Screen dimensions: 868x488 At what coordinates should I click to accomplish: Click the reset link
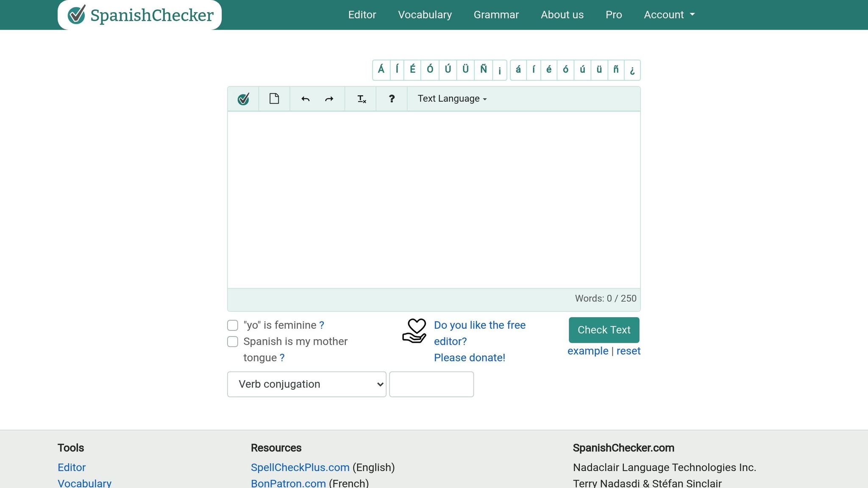pos(629,351)
